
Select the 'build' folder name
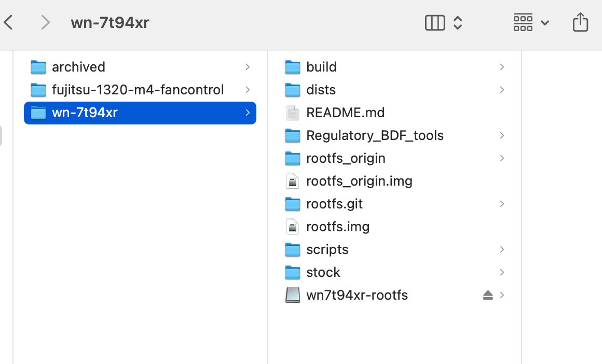[321, 67]
